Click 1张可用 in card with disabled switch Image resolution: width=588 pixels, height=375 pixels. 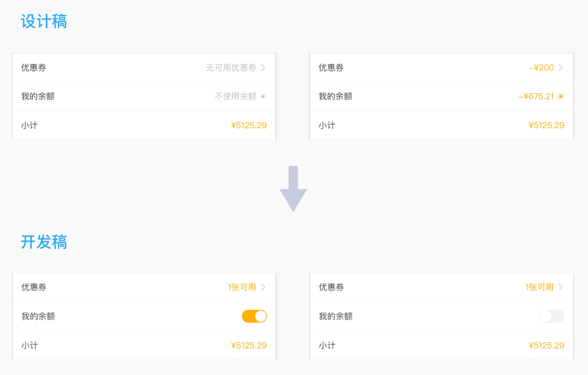(539, 287)
